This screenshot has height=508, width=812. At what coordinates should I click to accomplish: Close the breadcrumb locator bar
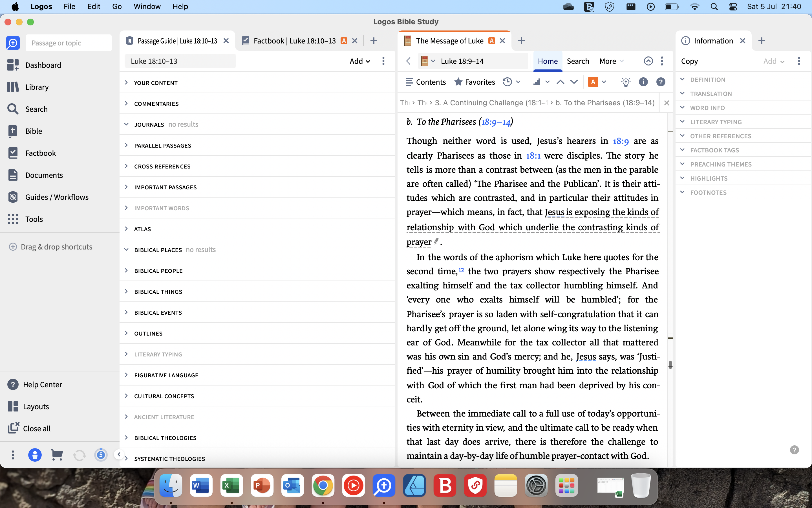pyautogui.click(x=667, y=103)
